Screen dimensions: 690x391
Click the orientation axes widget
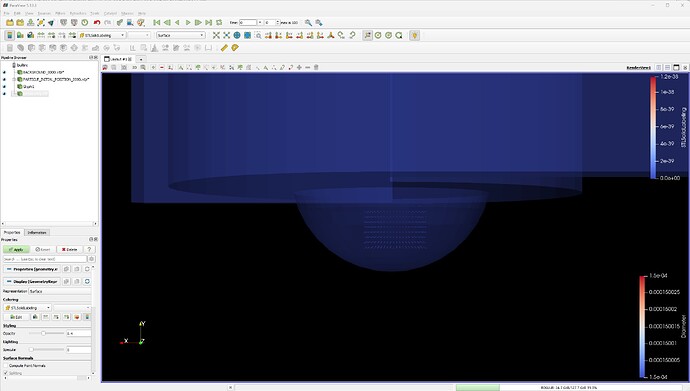(133, 334)
